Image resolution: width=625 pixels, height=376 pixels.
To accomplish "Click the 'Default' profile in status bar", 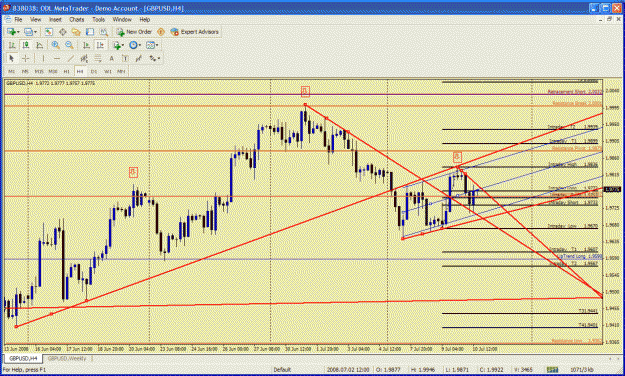I will click(x=282, y=370).
